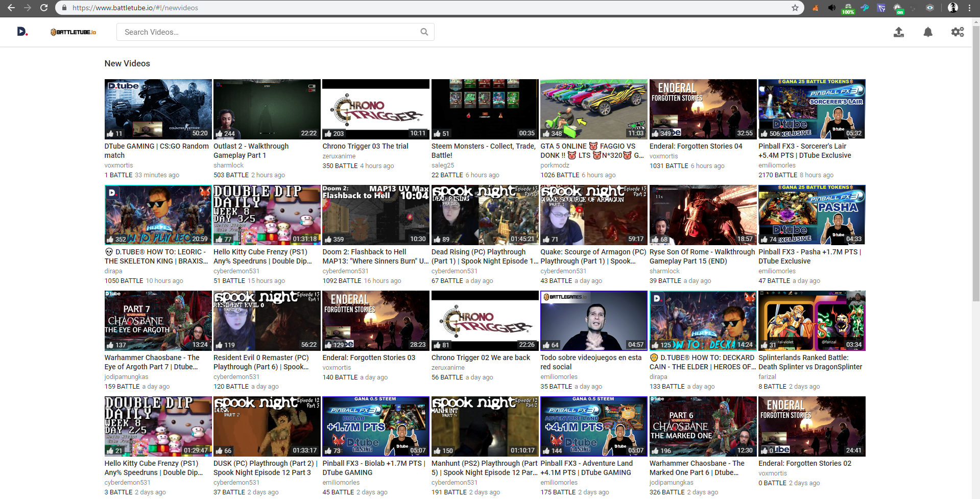The height and width of the screenshot is (499, 980).
Task: Open Doom 2: Flashback to Hell title
Action: pyautogui.click(x=376, y=256)
